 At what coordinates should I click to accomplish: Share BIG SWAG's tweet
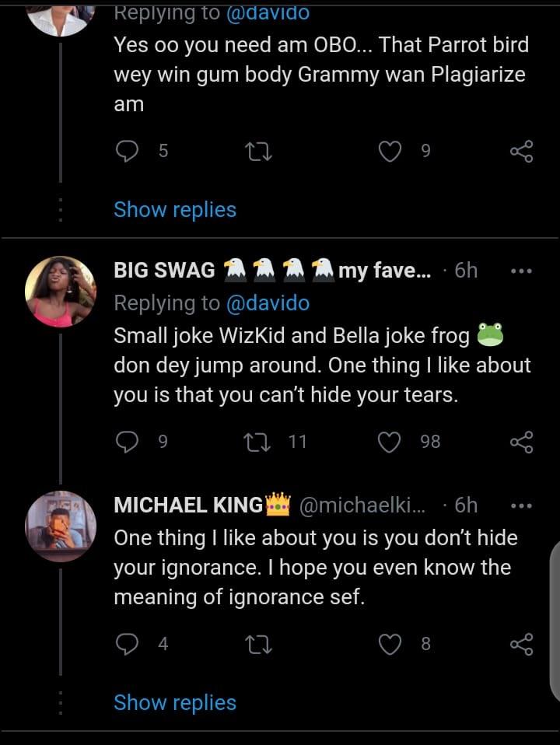521,442
